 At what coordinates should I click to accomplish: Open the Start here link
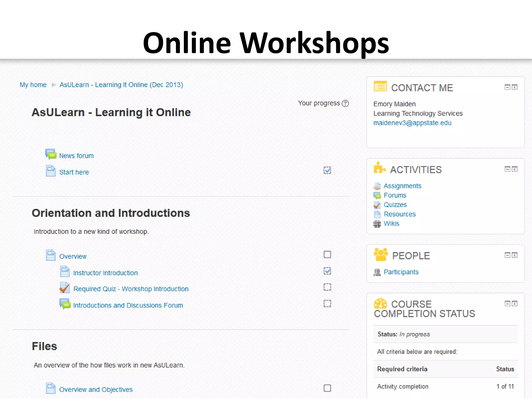[x=74, y=172]
